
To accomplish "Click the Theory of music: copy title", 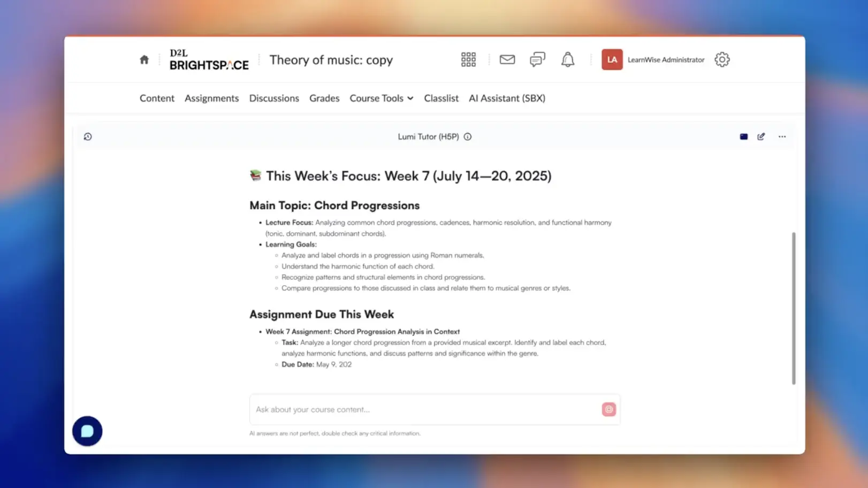I will 331,60.
